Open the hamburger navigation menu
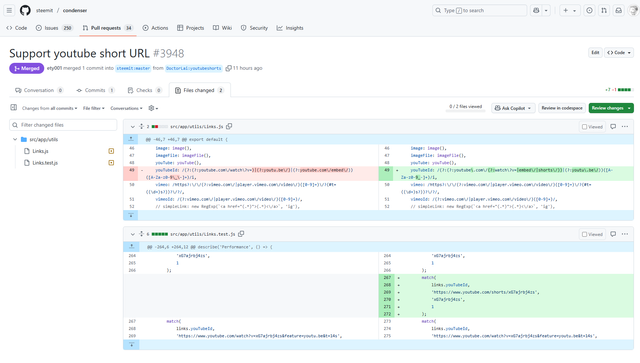The width and height of the screenshot is (640, 363). click(9, 10)
